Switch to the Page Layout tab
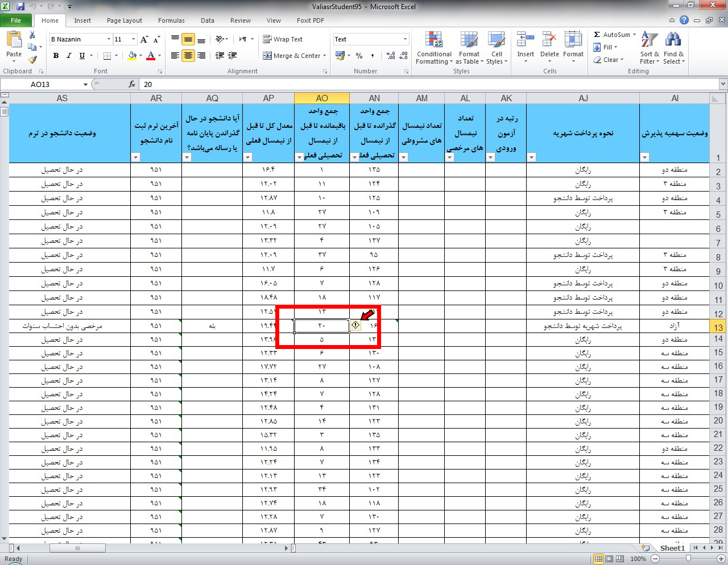 tap(124, 20)
